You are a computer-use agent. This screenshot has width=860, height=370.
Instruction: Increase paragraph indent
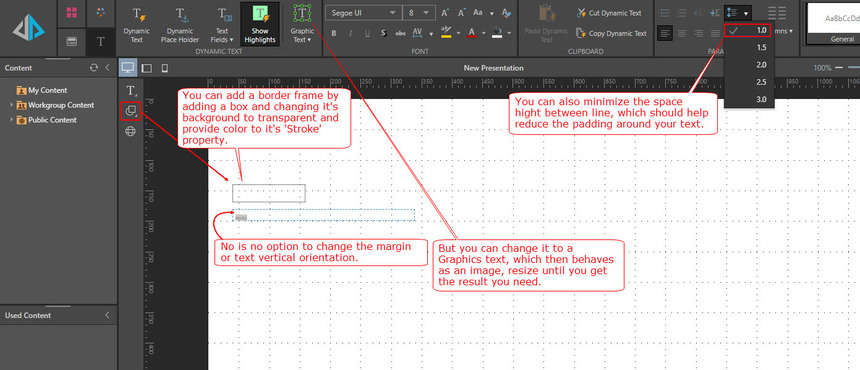(715, 13)
